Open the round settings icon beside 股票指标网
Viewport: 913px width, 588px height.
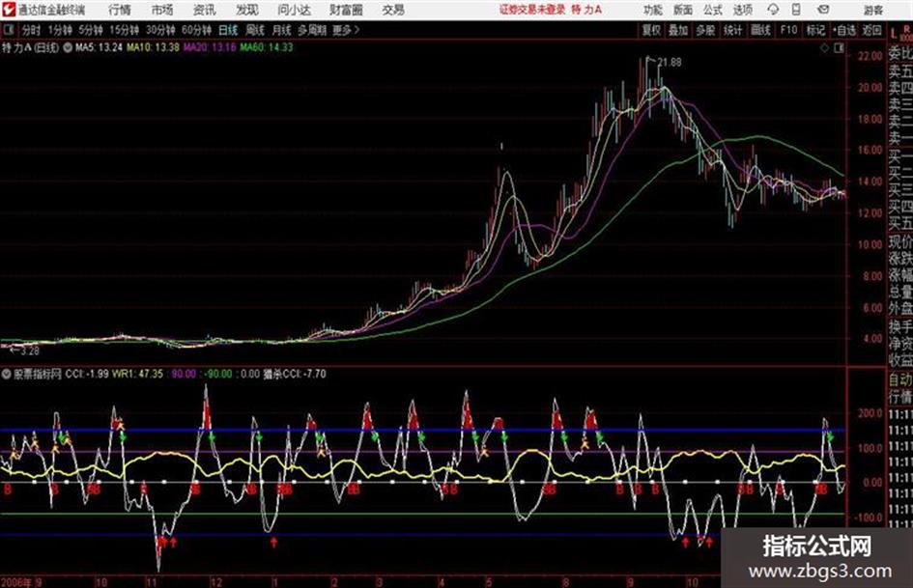point(7,374)
